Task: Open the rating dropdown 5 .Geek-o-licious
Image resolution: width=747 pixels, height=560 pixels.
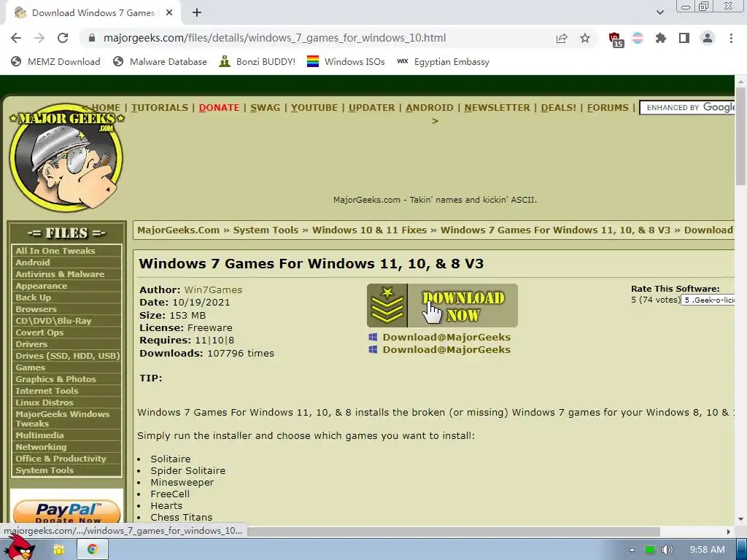Action: pyautogui.click(x=708, y=300)
